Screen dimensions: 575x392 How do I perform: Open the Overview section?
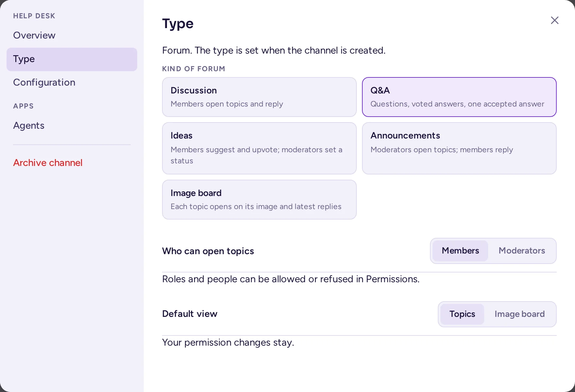tap(72, 35)
